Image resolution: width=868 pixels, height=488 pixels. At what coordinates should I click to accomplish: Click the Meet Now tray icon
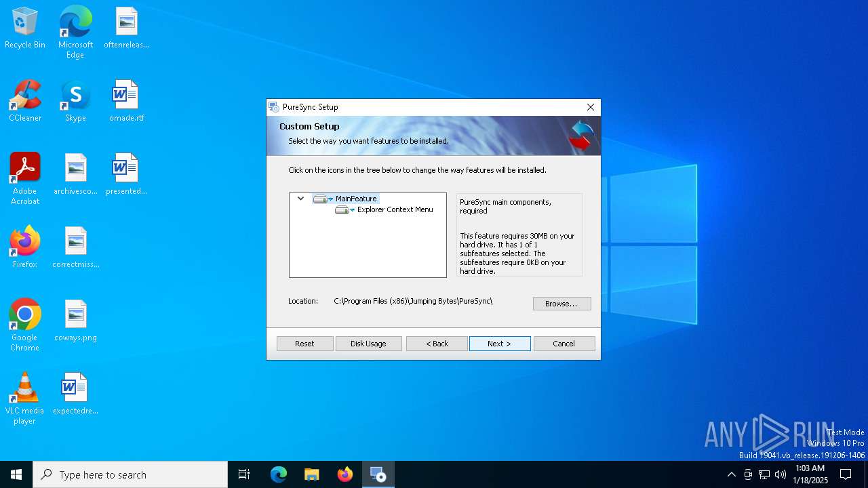tap(748, 474)
